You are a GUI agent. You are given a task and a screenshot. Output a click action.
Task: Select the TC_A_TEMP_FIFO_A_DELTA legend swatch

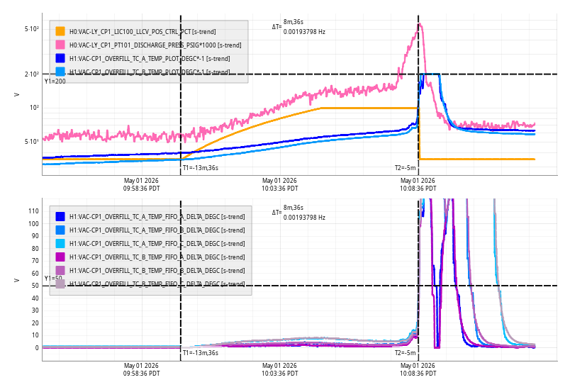point(60,217)
